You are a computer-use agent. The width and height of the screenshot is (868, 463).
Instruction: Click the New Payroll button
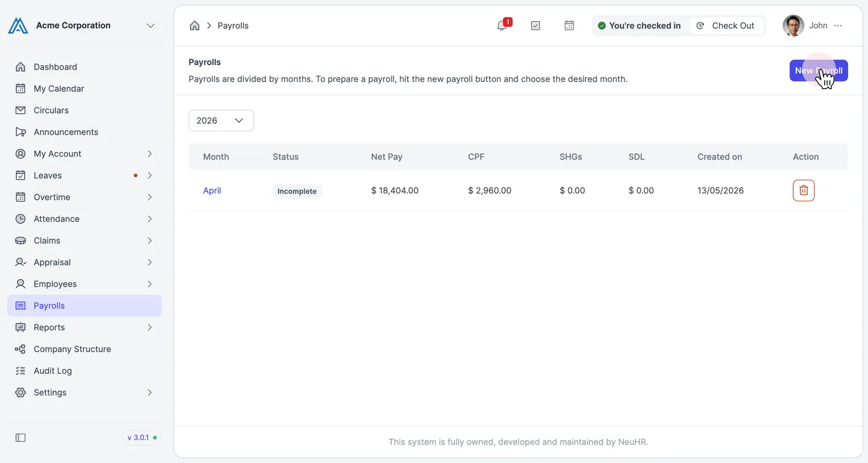(819, 71)
